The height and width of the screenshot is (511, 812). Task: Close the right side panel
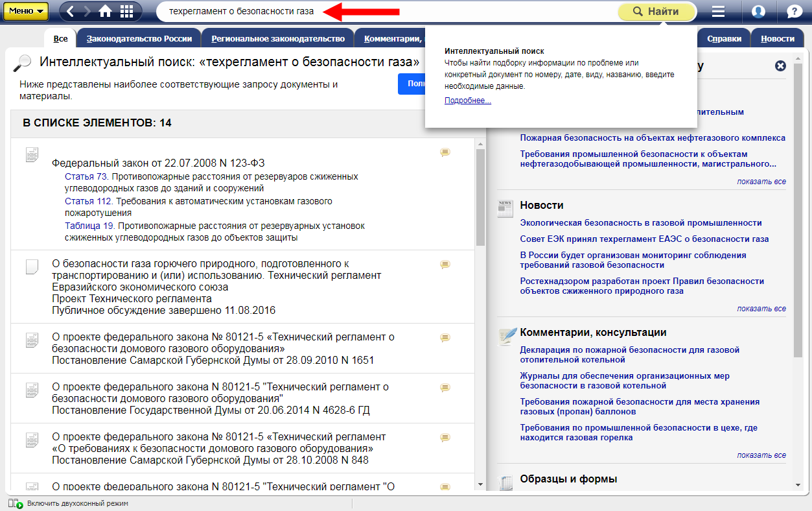[x=780, y=65]
